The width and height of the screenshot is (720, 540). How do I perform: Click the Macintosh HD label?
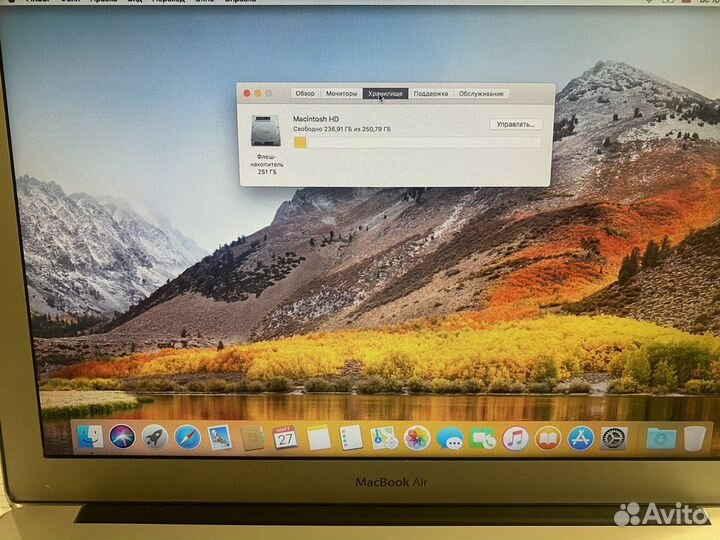(x=316, y=118)
